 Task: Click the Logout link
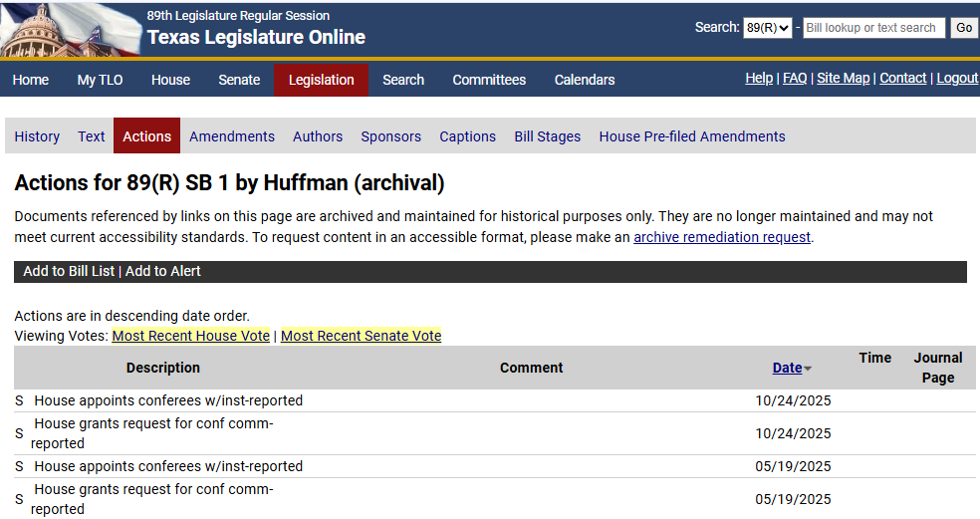tap(957, 78)
